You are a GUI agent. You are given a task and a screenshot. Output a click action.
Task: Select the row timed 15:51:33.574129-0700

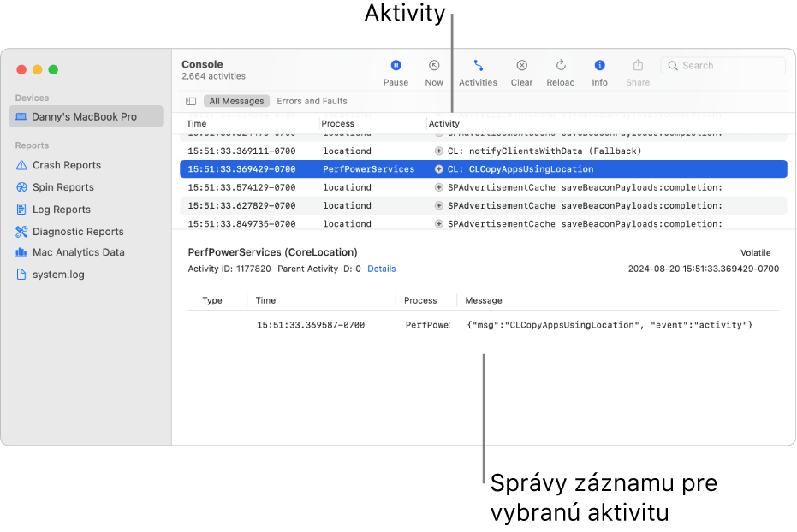click(484, 187)
